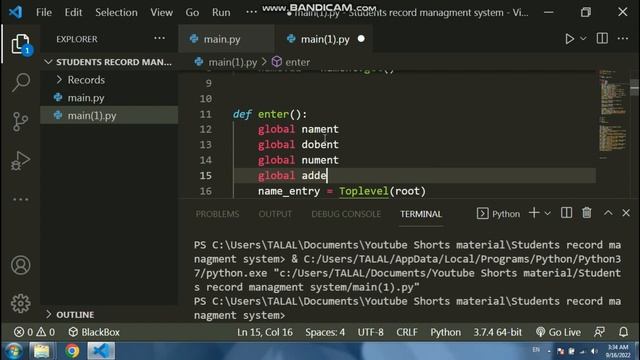Select language mode Python in status bar
Viewport: 640px width, 360px height.
pyautogui.click(x=445, y=332)
